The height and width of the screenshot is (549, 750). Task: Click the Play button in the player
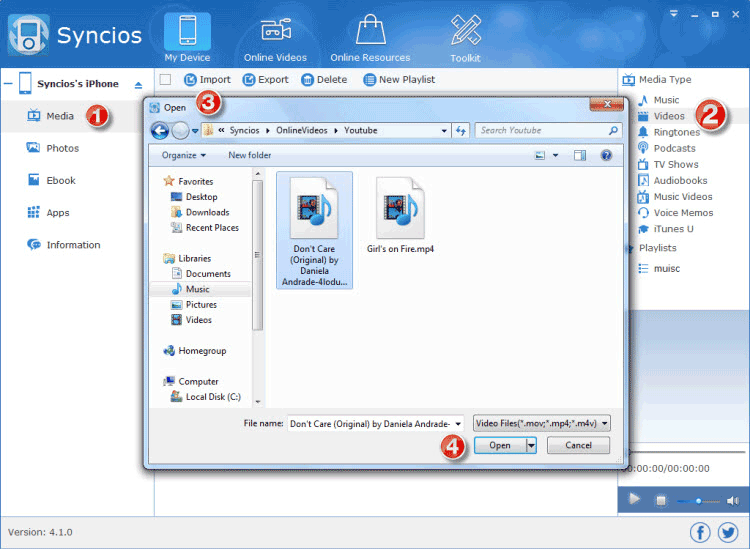pyautogui.click(x=634, y=499)
